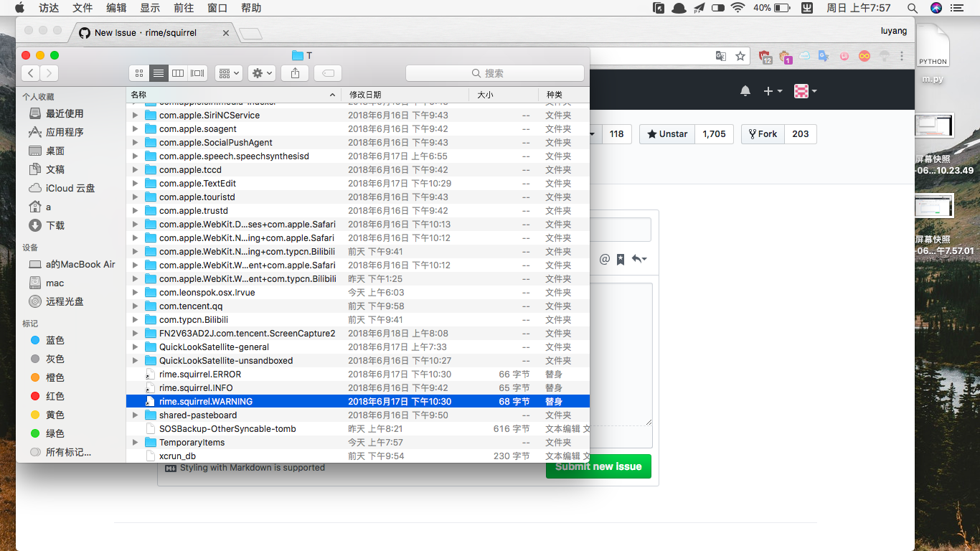Open Spotlight search in menu bar
This screenshot has width=980, height=551.
pyautogui.click(x=913, y=8)
